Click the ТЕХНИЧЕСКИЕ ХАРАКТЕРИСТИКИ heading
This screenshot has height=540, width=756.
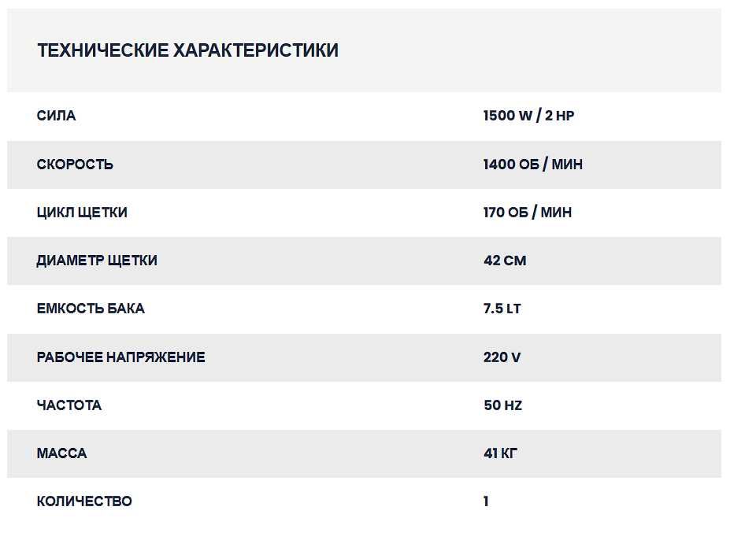(x=187, y=50)
